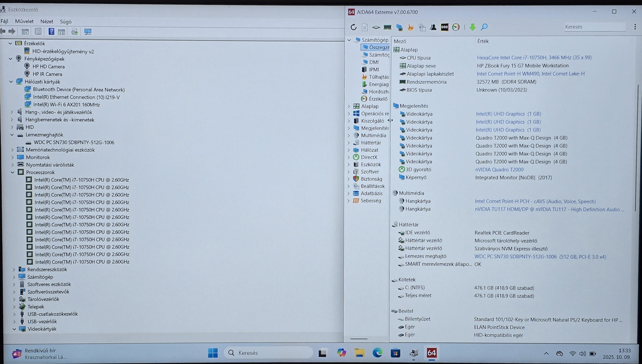The image size is (642, 364).
Task: Open the Nézet menu
Action: coord(46,21)
